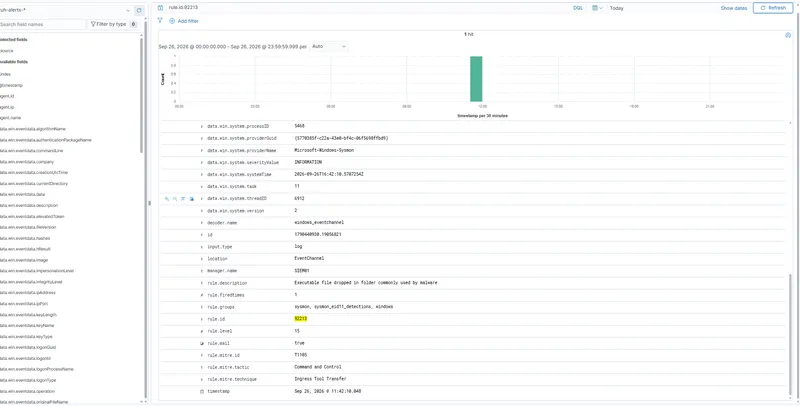
Task: Click the rule.firedtimes field name
Action: coord(227,295)
